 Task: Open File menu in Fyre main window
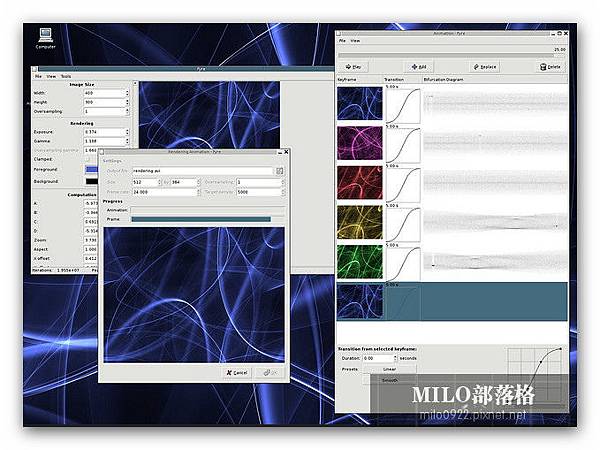(x=38, y=76)
